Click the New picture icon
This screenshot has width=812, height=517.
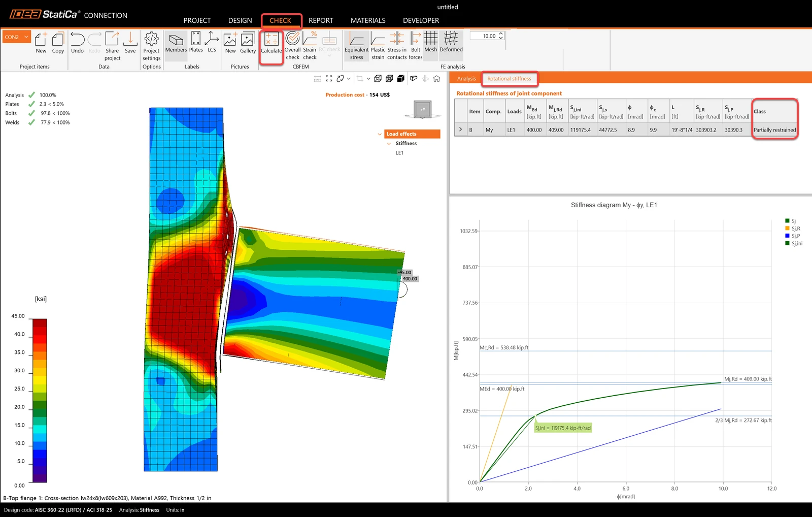230,43
